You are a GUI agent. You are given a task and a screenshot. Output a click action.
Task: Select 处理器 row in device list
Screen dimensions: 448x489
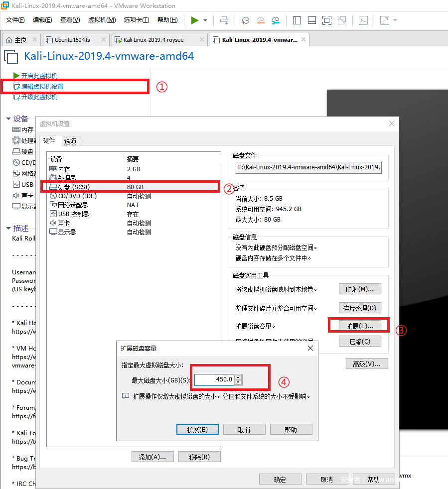pos(134,177)
